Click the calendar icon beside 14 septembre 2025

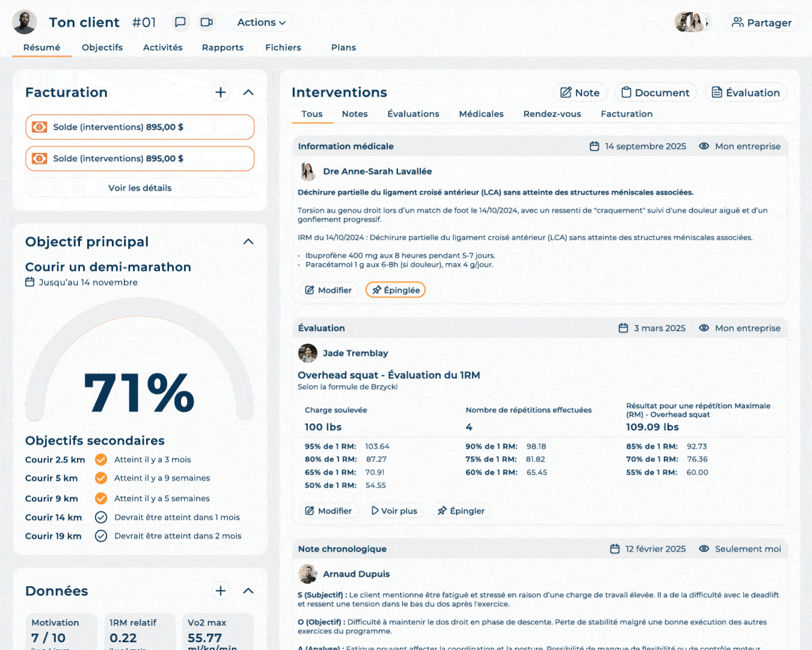pos(595,146)
